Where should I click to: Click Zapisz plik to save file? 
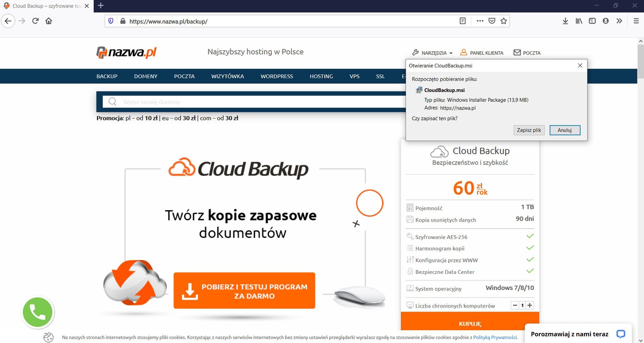point(529,130)
